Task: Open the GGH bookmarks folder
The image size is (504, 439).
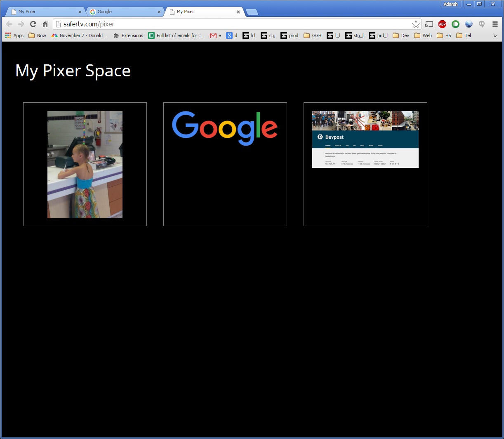Action: pyautogui.click(x=313, y=35)
